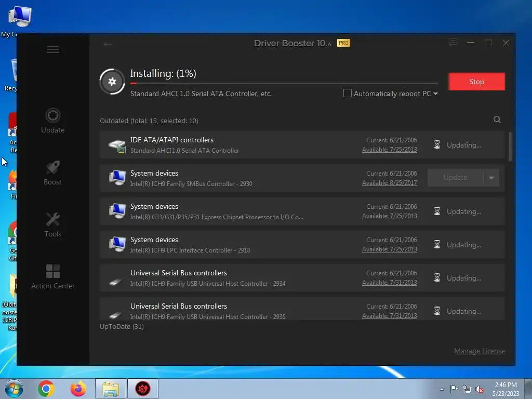Viewport: 532px width, 399px height.
Task: Select Standard AHCI1.0 Serial ATA Controller text
Action: pyautogui.click(x=184, y=151)
